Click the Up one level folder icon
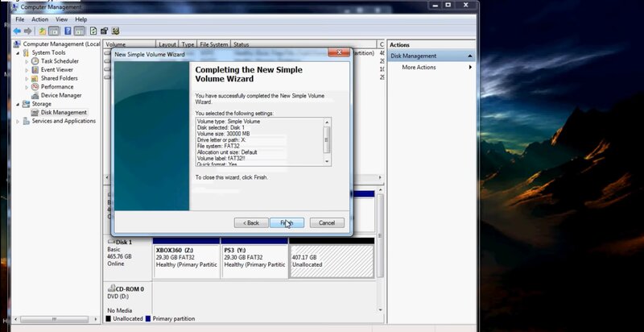The width and height of the screenshot is (644, 332). (42, 31)
